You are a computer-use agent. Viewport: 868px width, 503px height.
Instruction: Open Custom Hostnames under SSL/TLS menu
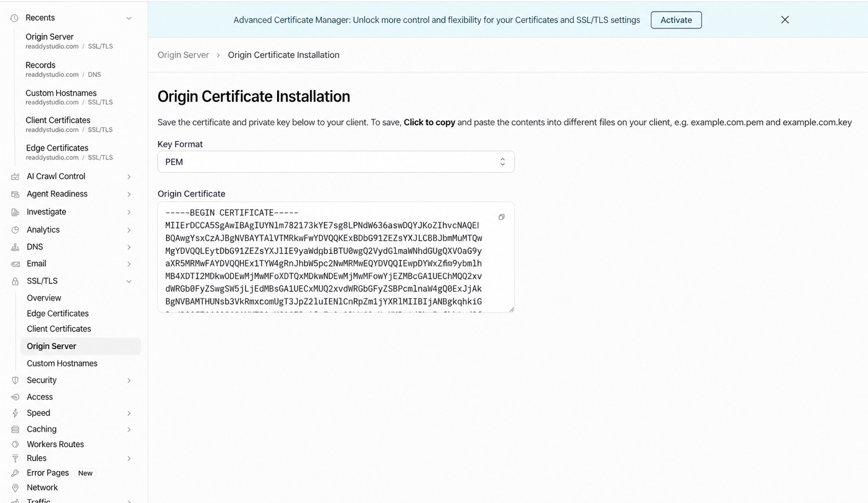point(62,363)
